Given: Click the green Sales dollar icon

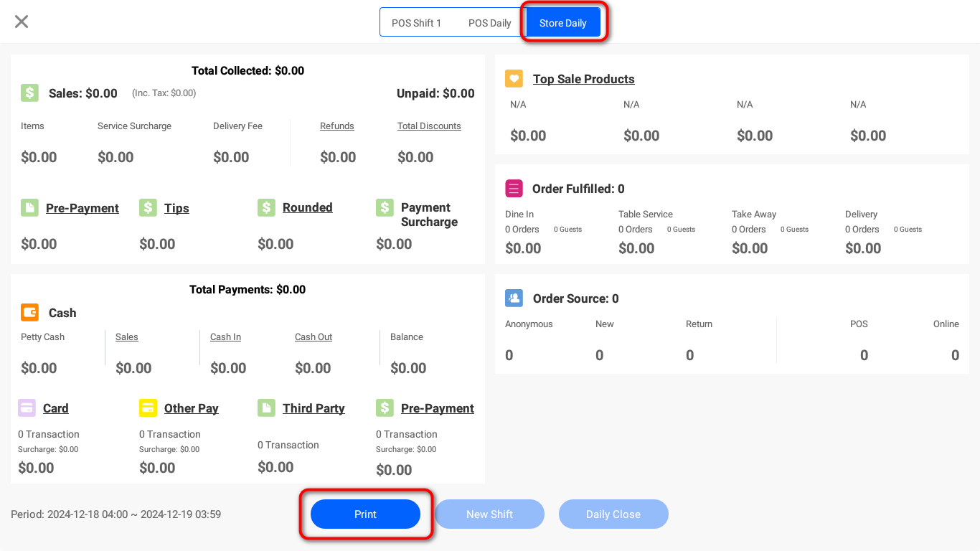Looking at the screenshot, I should pyautogui.click(x=29, y=93).
